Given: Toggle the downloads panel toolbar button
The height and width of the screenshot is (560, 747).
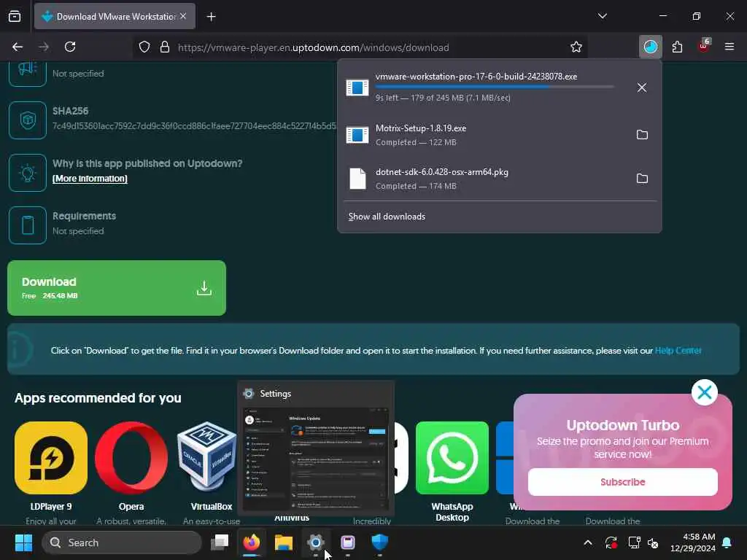Looking at the screenshot, I should 650,47.
